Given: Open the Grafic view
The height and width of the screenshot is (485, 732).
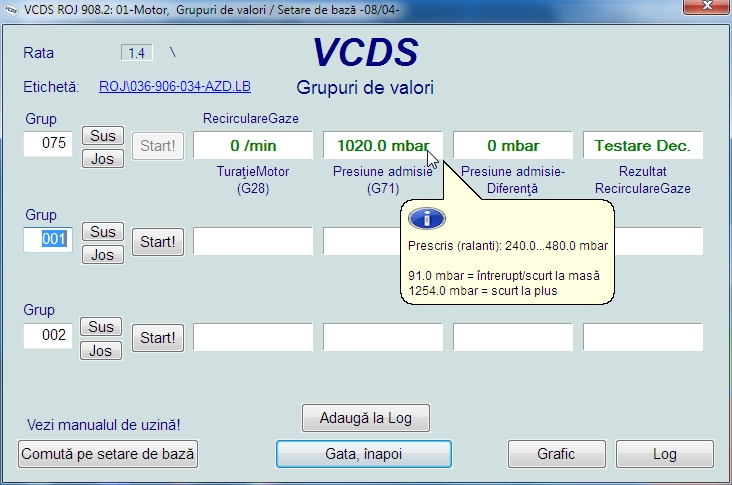Looking at the screenshot, I should tap(556, 454).
